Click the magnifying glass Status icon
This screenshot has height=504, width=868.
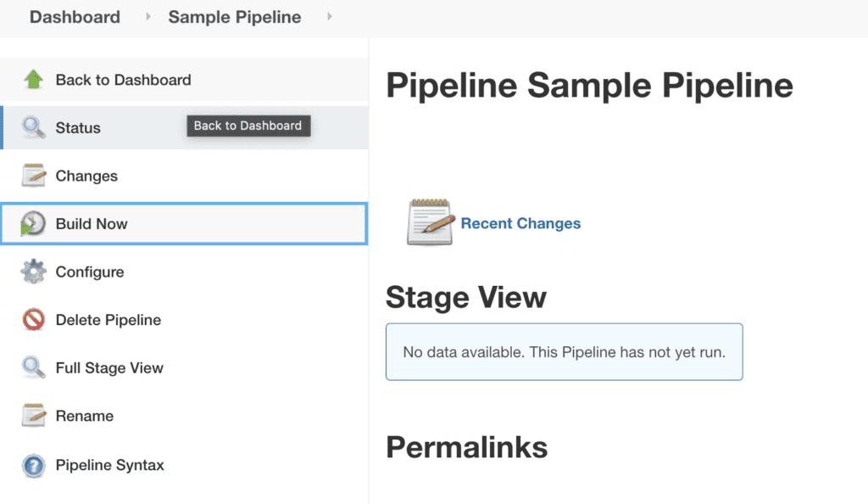pos(33,127)
